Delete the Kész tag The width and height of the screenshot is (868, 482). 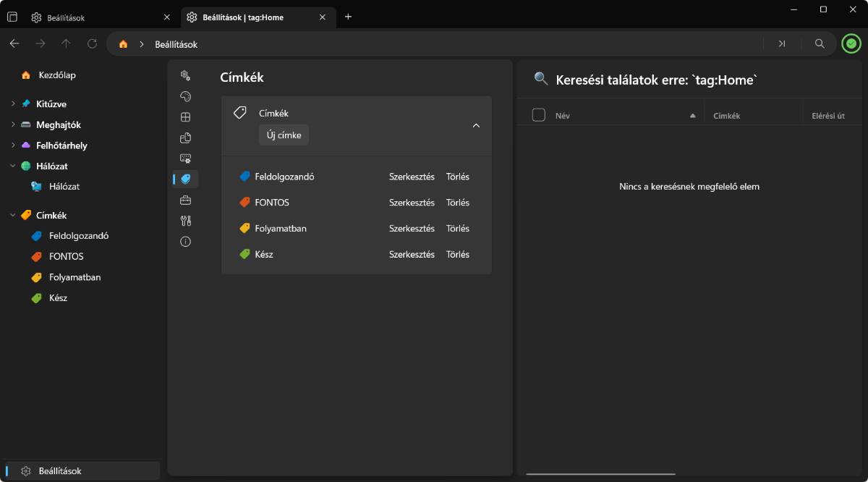click(458, 255)
